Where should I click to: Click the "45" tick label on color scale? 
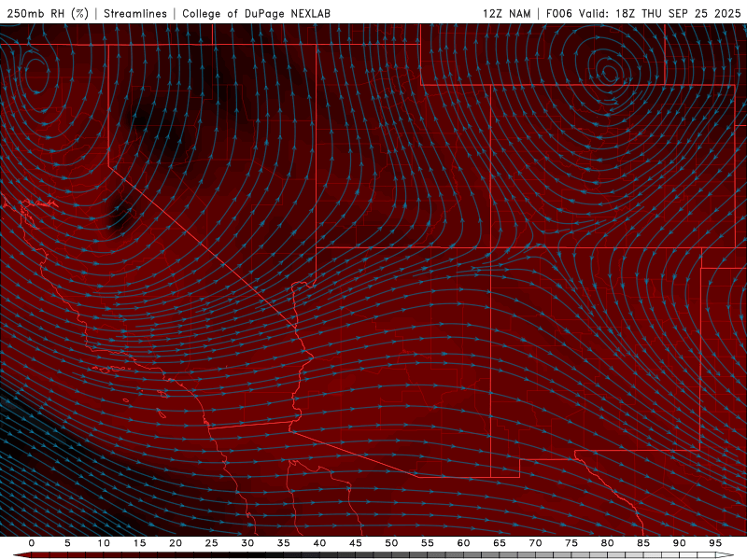point(356,543)
